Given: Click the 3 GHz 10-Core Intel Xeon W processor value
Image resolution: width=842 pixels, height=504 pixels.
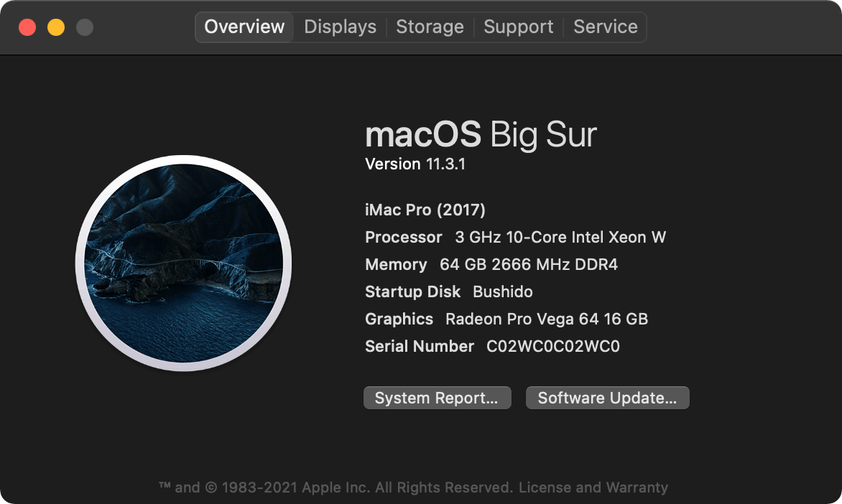Looking at the screenshot, I should click(560, 237).
